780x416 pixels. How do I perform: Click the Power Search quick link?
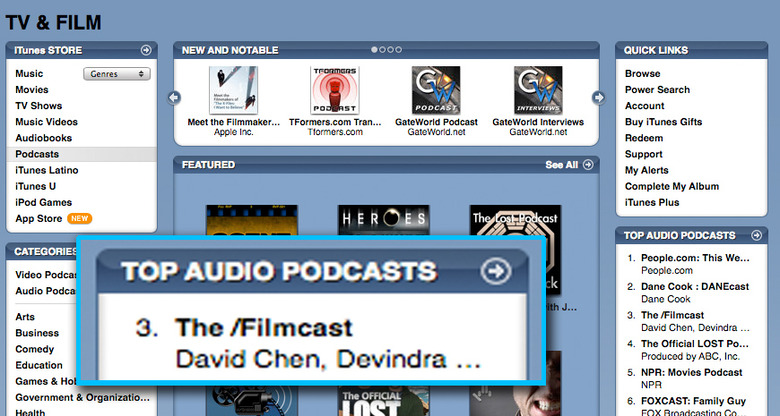(x=658, y=90)
